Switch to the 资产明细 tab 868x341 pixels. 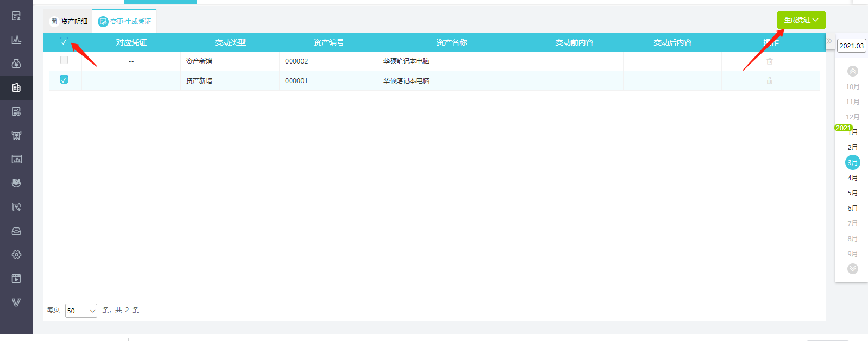click(x=68, y=22)
